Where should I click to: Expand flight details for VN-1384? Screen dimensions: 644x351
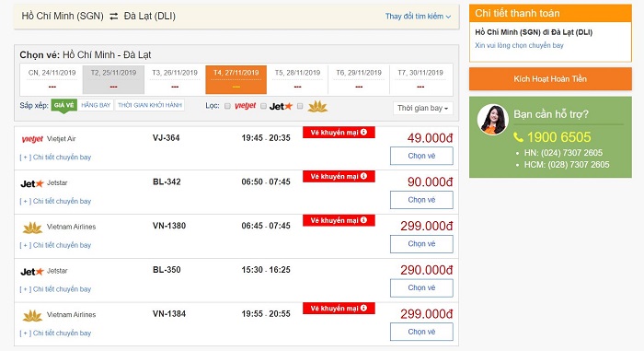tap(55, 333)
